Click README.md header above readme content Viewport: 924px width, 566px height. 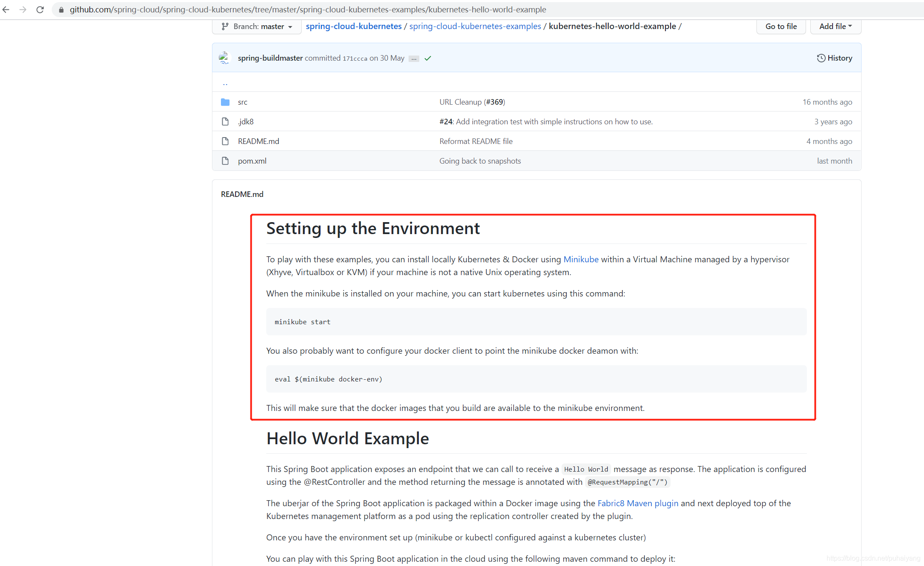pos(242,194)
